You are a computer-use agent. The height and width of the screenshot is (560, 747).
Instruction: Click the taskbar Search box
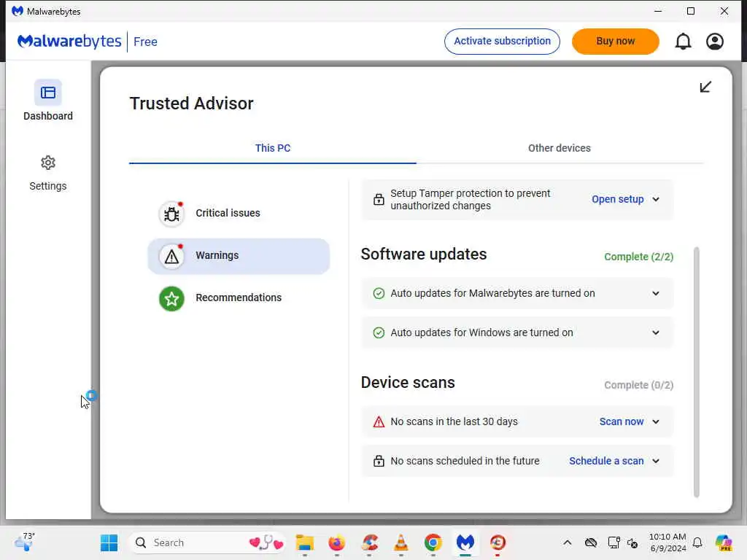click(x=207, y=542)
